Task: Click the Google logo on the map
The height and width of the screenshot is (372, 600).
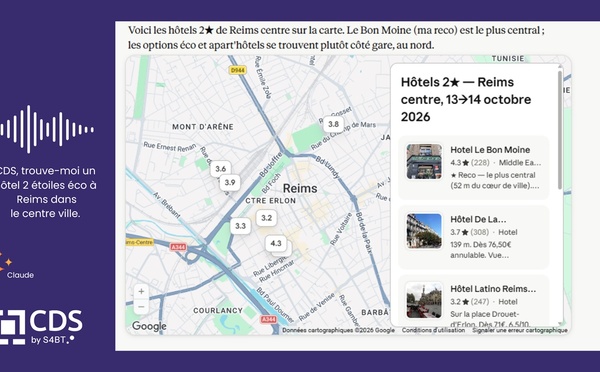Action: click(149, 326)
